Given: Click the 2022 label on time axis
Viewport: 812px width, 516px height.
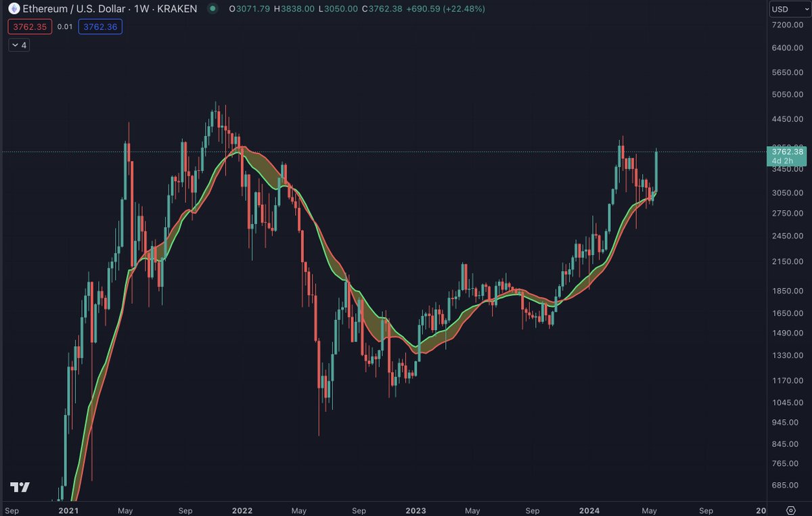Looking at the screenshot, I should (x=242, y=510).
